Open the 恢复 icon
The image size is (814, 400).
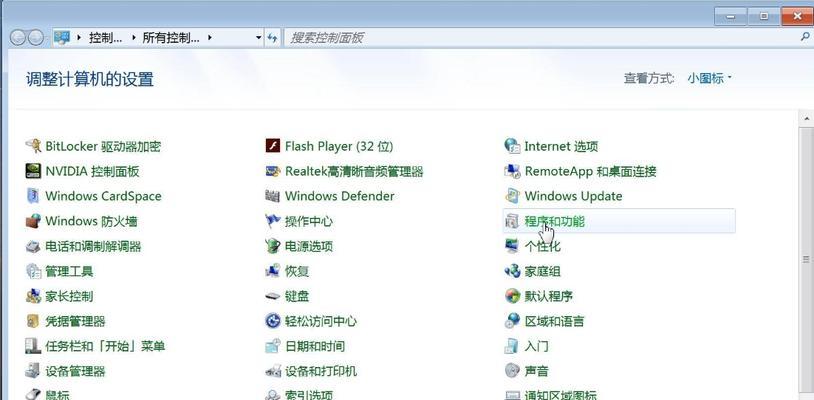pyautogui.click(x=273, y=271)
